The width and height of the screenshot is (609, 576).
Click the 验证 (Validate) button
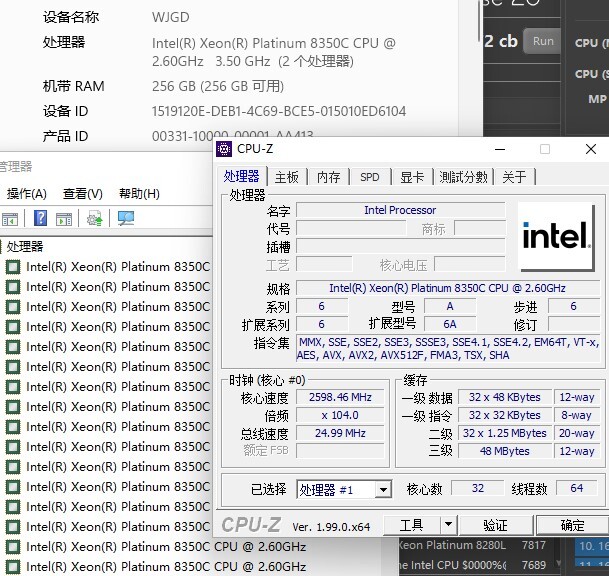click(x=495, y=525)
